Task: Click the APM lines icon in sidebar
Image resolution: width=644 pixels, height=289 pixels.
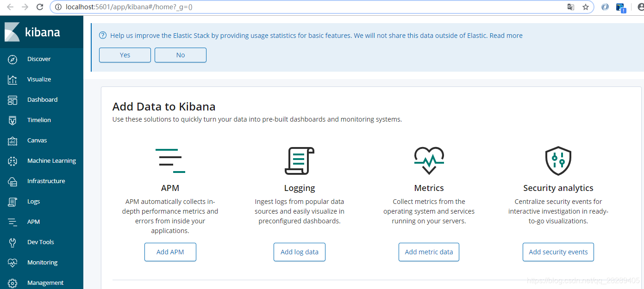Action: [13, 222]
